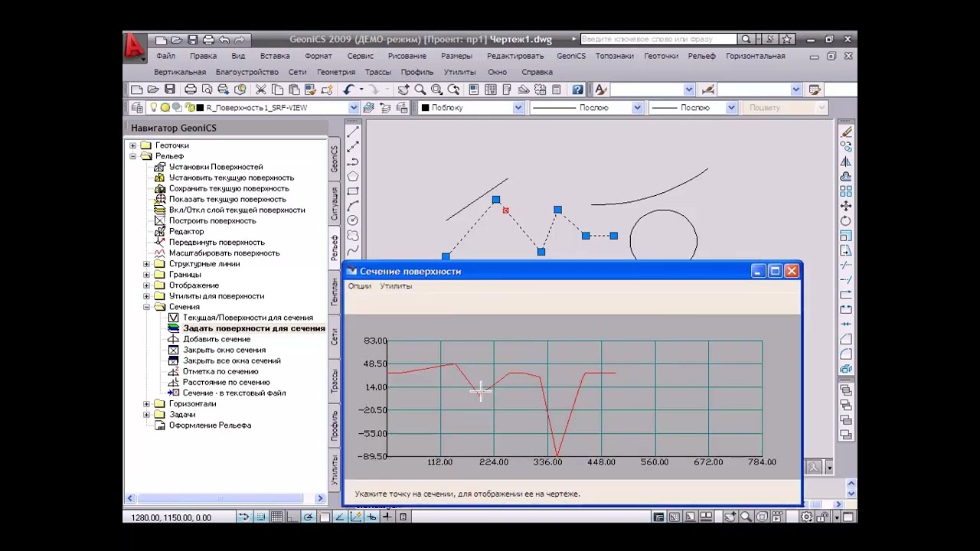Screen dimensions: 980x551
Task: Toggle Lineweight display in the status bar
Action: pos(387,517)
